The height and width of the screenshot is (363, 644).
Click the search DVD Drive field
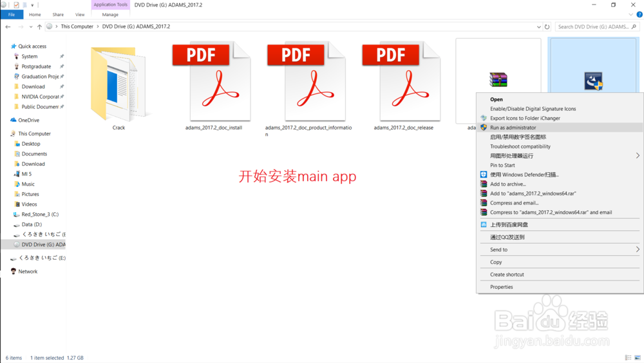pos(597,26)
